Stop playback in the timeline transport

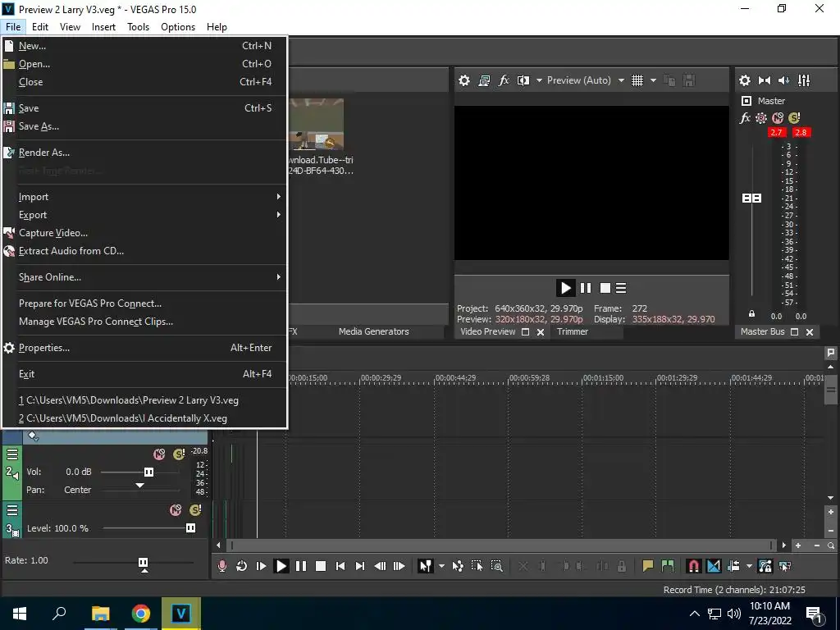[x=321, y=566]
